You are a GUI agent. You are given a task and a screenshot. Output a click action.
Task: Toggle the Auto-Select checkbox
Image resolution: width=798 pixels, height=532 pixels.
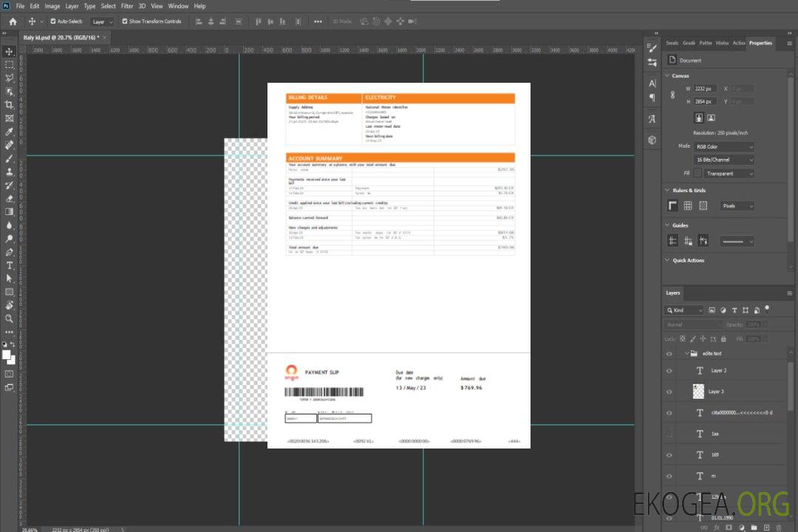click(52, 21)
